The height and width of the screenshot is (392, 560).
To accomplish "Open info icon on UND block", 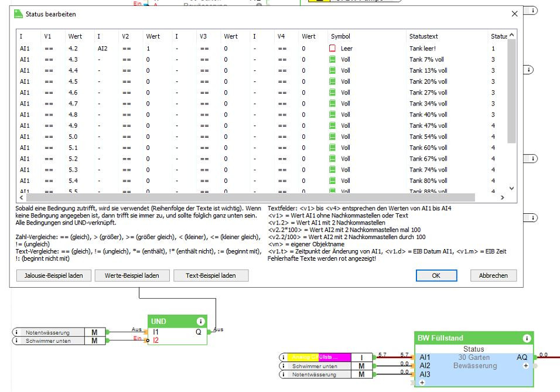I will [201, 321].
